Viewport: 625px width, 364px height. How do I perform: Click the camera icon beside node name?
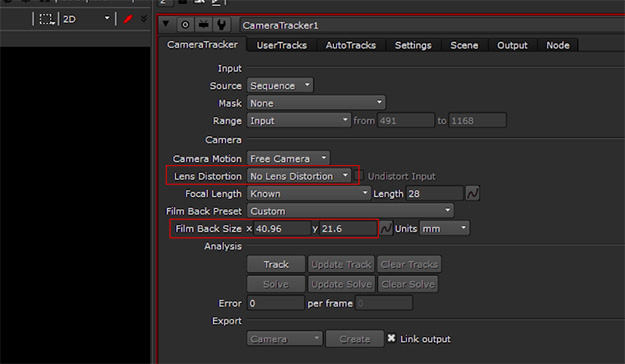(204, 25)
